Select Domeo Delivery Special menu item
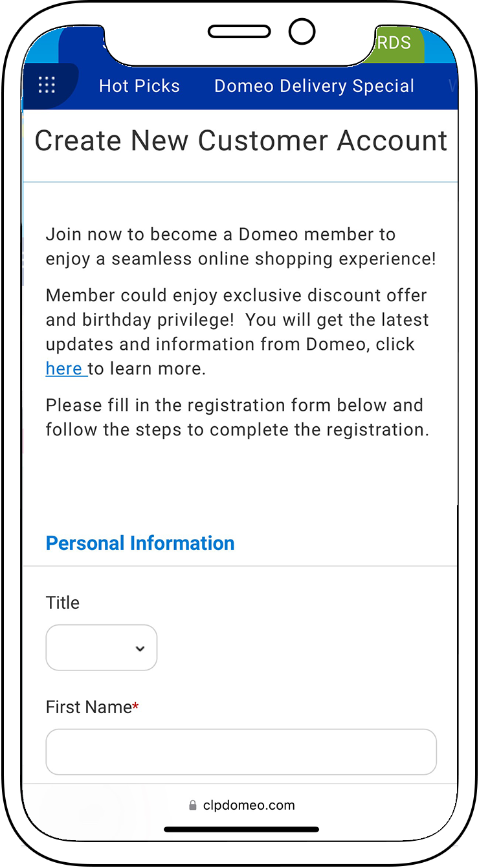 [x=314, y=86]
